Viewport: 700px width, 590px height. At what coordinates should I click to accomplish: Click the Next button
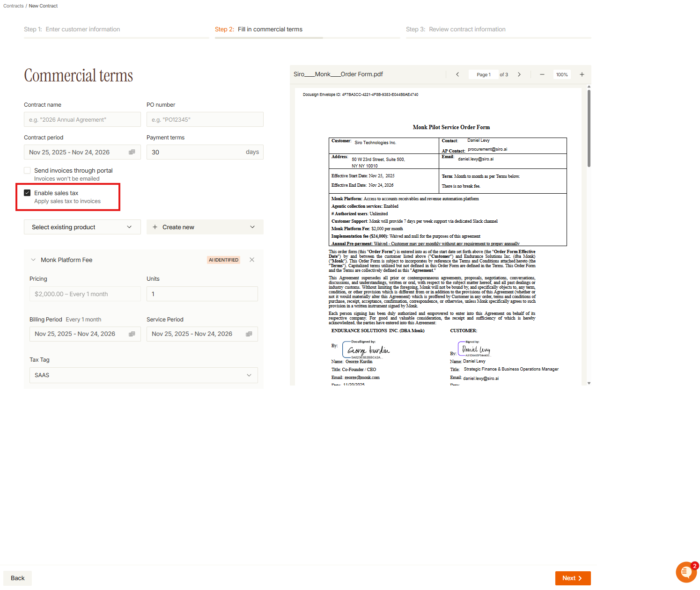tap(573, 578)
